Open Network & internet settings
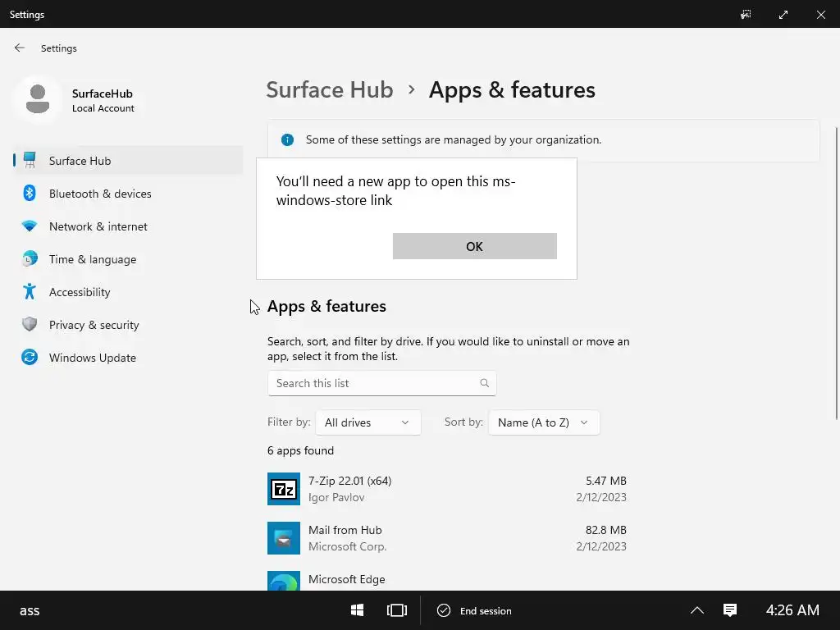 (127, 226)
